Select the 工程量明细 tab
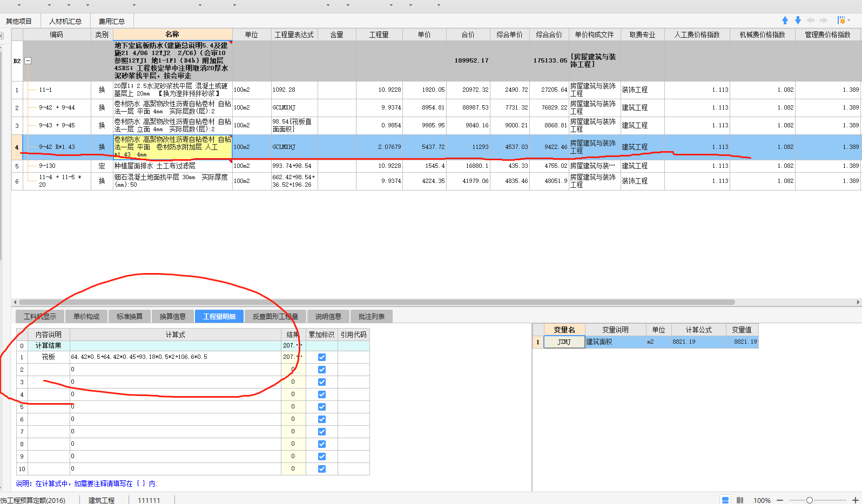 tap(219, 316)
